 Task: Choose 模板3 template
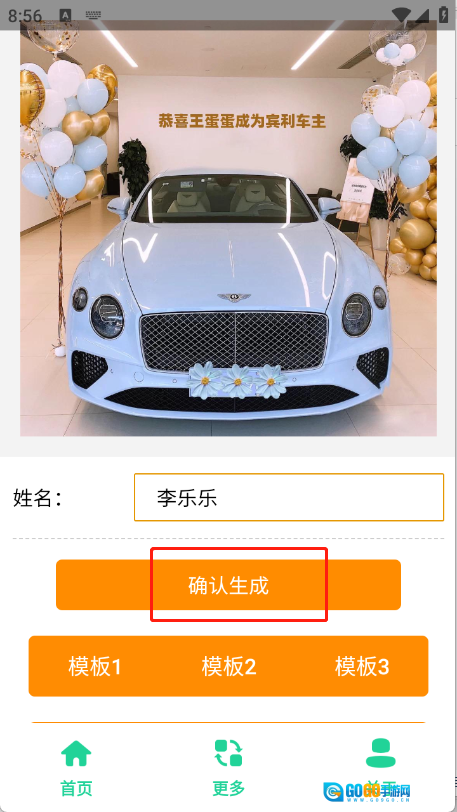point(362,666)
